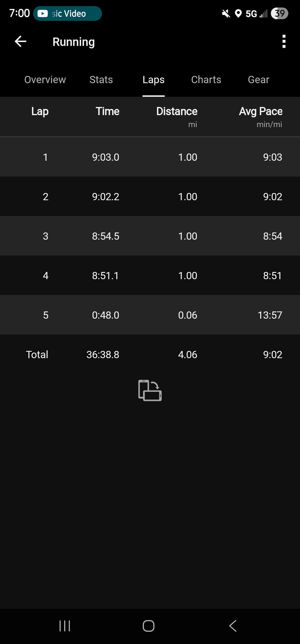Tap the back arrow beside Running
Viewport: 300px width, 644px height.
21,42
